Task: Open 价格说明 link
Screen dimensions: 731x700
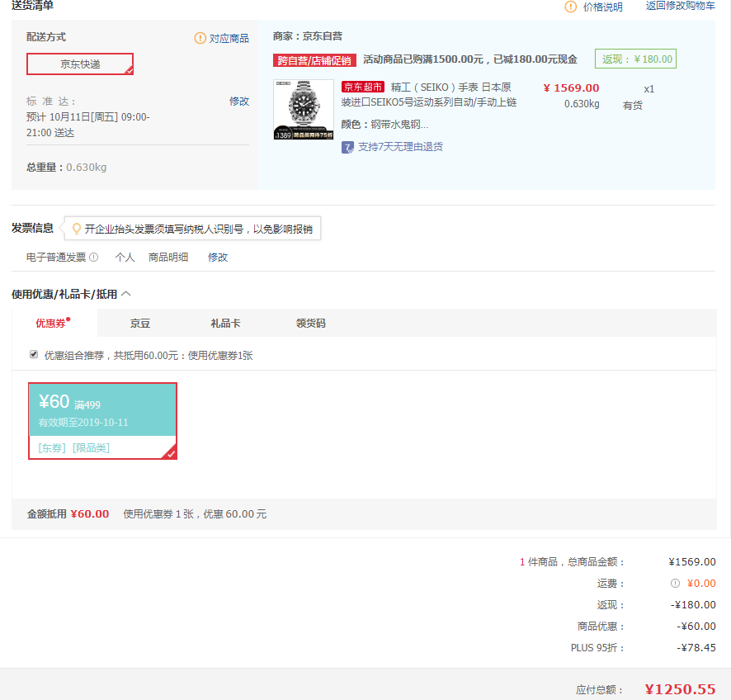Action: [x=603, y=7]
